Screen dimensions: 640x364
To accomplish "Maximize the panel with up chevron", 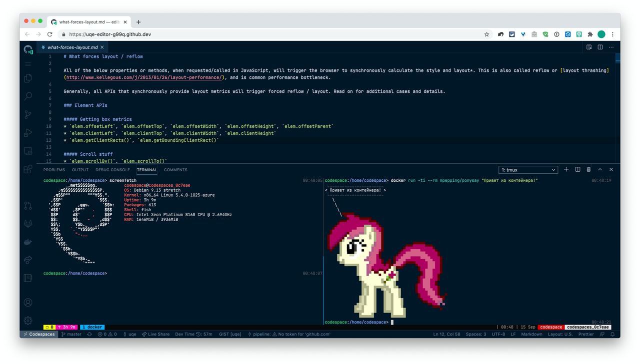I will (x=600, y=169).
